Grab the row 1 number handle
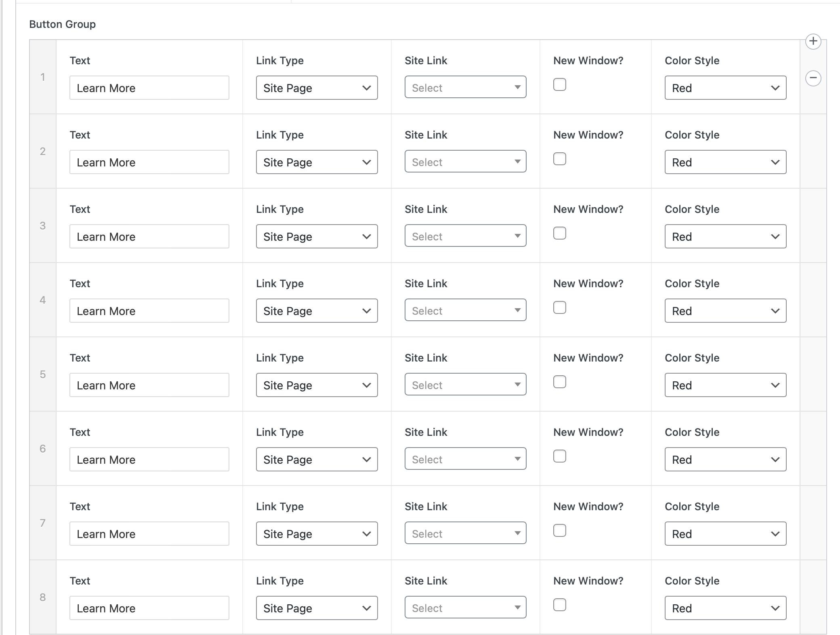 (x=43, y=77)
